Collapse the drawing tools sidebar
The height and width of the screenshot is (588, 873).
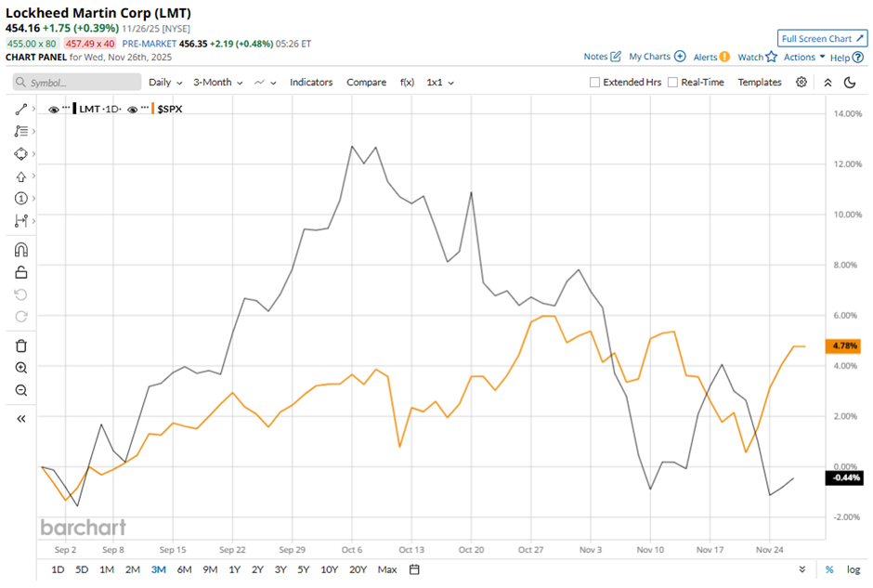21,419
